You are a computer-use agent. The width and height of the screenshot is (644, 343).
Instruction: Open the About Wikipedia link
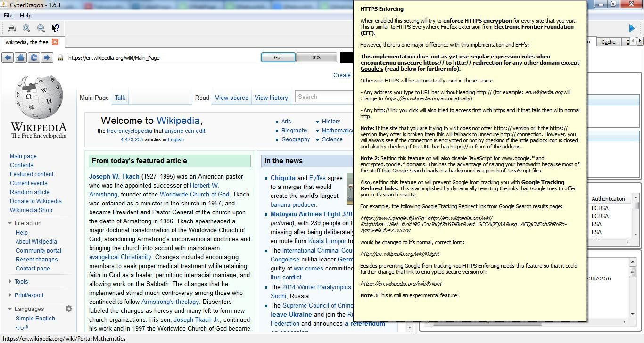pyautogui.click(x=36, y=241)
